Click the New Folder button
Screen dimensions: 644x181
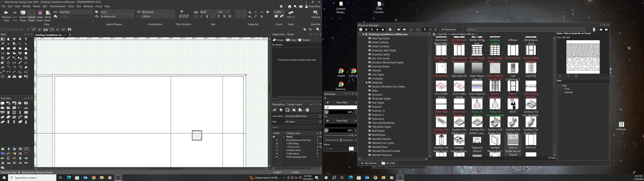click(x=389, y=163)
